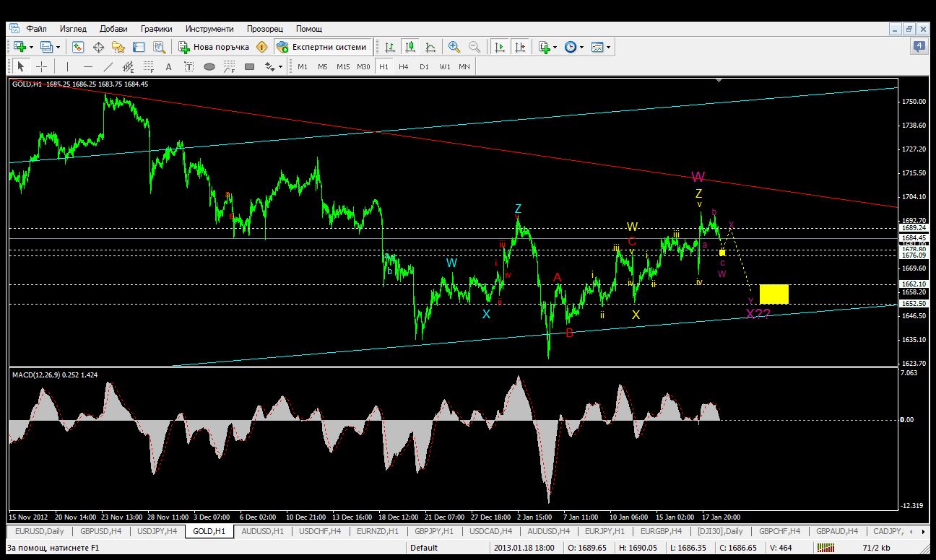This screenshot has height=560, width=936.
Task: Toggle chart shift icon
Action: (x=519, y=47)
